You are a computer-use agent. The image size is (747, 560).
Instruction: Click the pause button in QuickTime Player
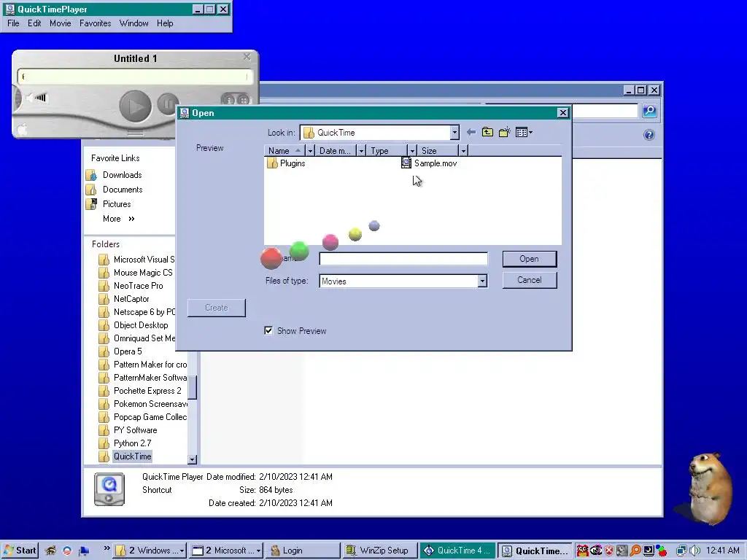tap(167, 104)
